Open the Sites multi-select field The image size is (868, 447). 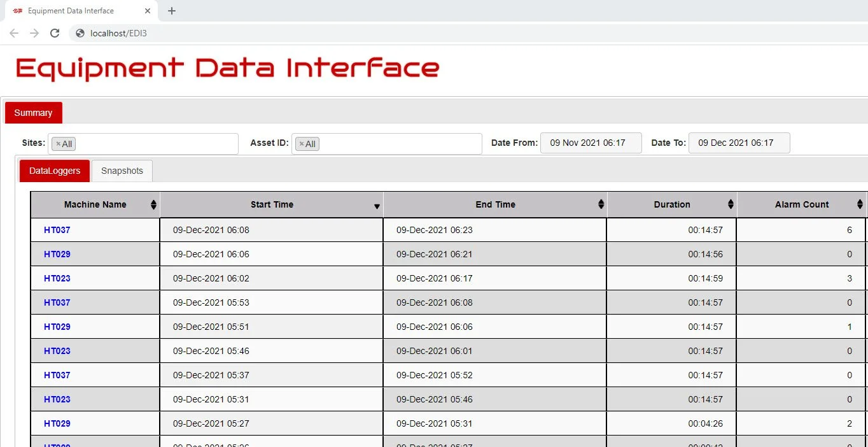143,143
